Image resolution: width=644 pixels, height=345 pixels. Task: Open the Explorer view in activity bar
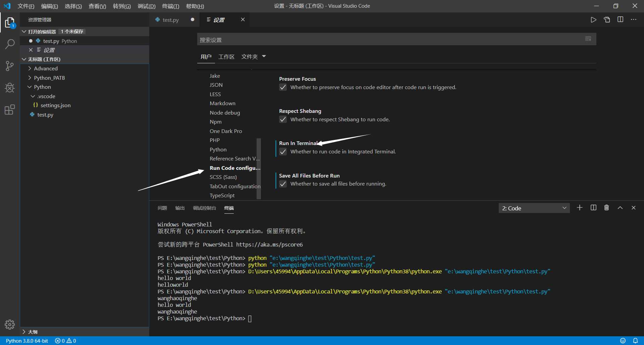(x=10, y=23)
